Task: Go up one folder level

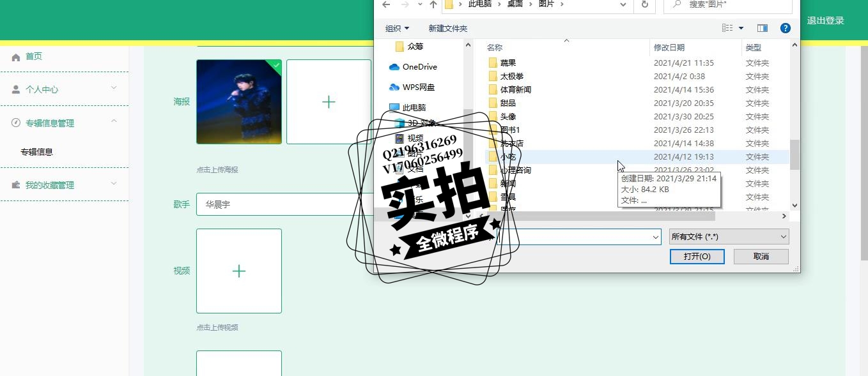Action: [x=433, y=4]
